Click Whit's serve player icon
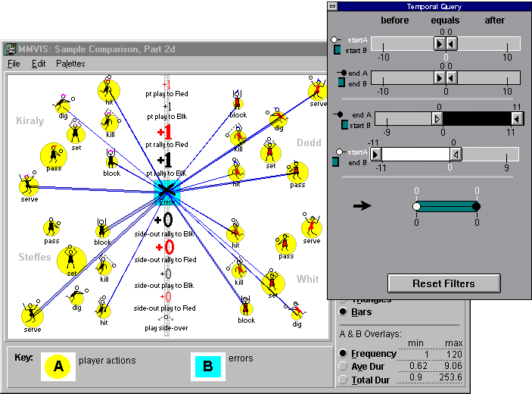 click(312, 226)
